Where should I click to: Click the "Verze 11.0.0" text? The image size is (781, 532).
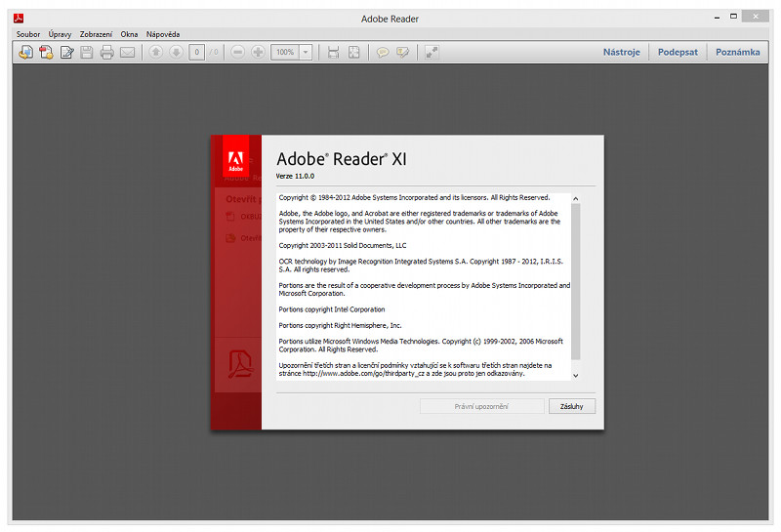295,176
